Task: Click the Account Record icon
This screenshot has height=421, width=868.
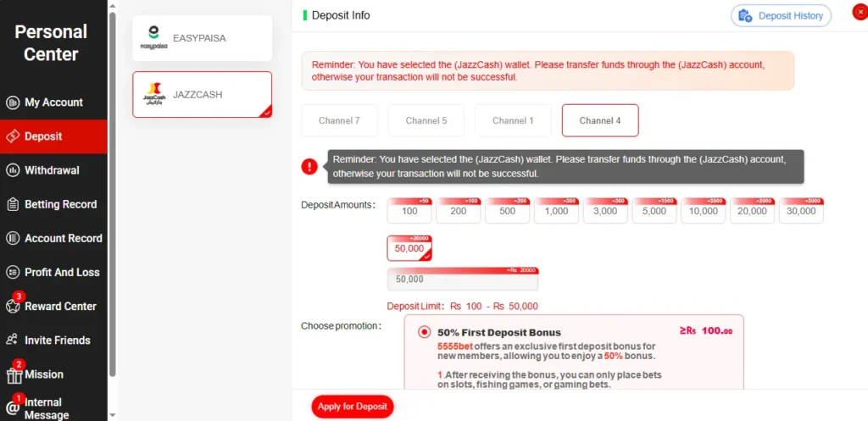Action: [13, 238]
